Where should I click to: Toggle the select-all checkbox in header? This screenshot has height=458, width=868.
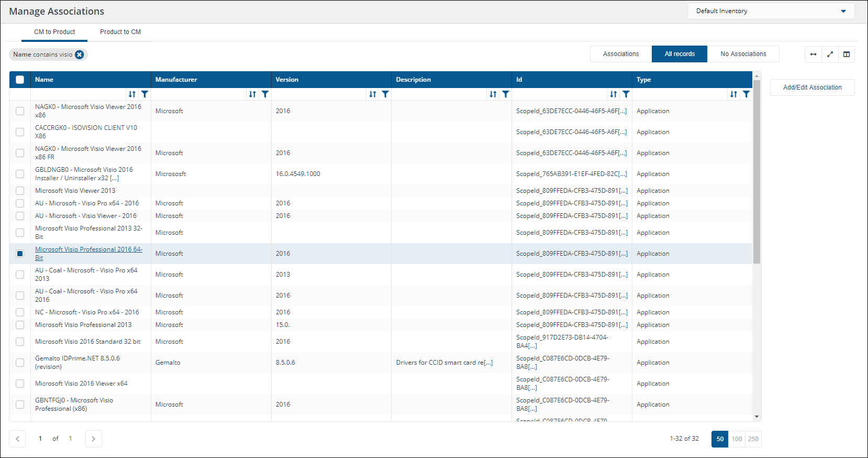point(20,80)
